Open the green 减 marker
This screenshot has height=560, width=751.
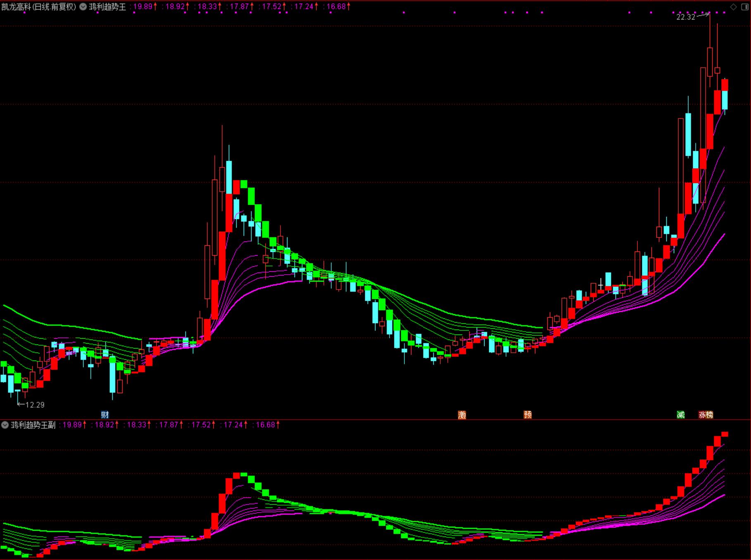(681, 415)
